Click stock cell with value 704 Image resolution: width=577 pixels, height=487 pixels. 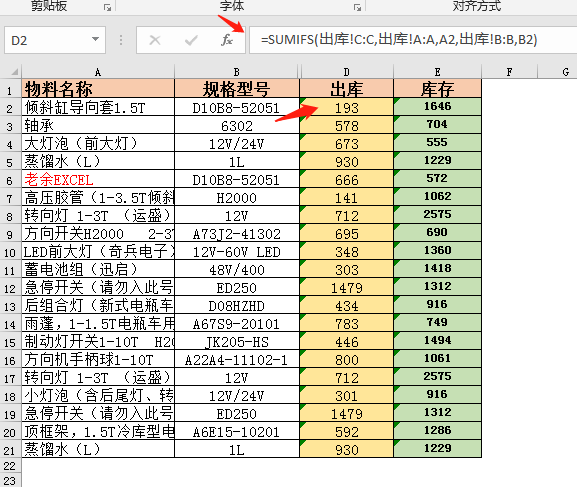pyautogui.click(x=438, y=125)
